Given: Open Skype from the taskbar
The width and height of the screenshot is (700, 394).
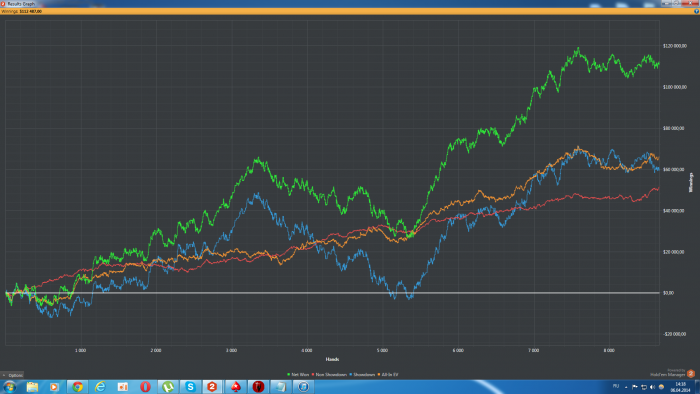Looking at the screenshot, I should point(191,387).
